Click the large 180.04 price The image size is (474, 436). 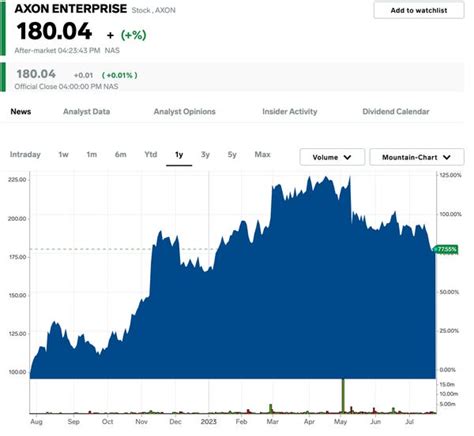click(x=54, y=31)
